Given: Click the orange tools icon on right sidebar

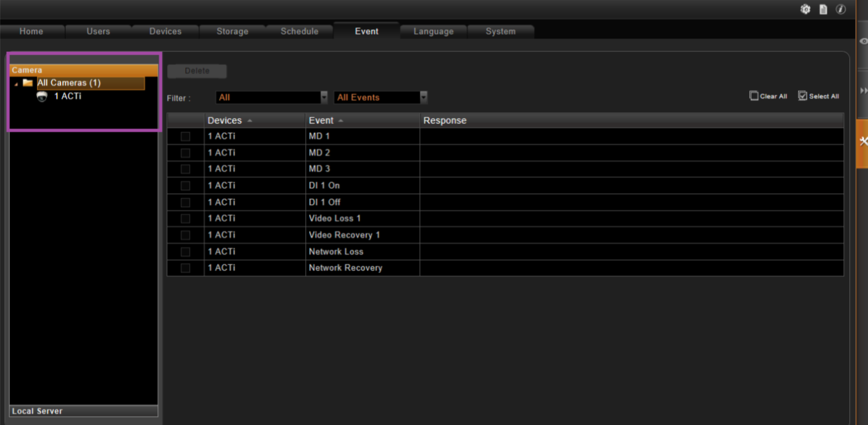Looking at the screenshot, I should pos(863,141).
